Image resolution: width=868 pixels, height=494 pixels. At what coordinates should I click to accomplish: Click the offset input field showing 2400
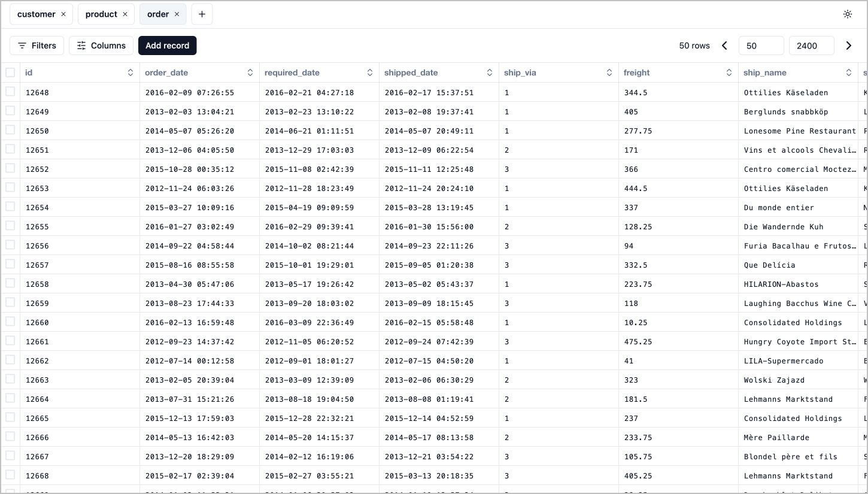[x=811, y=46]
